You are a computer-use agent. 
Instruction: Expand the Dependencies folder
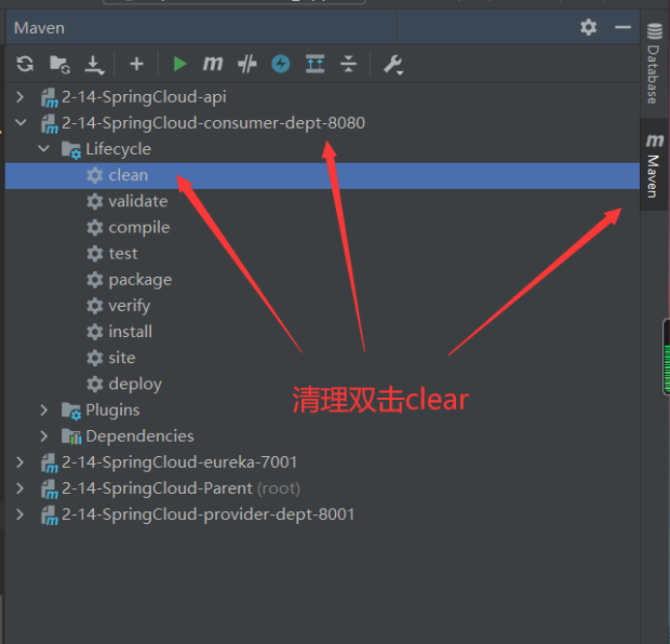point(44,436)
